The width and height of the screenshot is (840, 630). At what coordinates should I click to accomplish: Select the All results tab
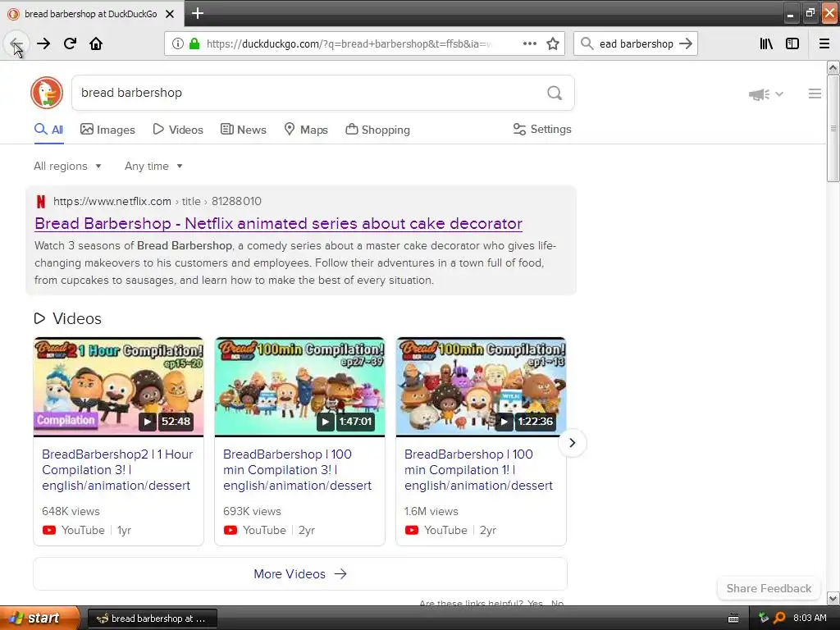pyautogui.click(x=48, y=130)
